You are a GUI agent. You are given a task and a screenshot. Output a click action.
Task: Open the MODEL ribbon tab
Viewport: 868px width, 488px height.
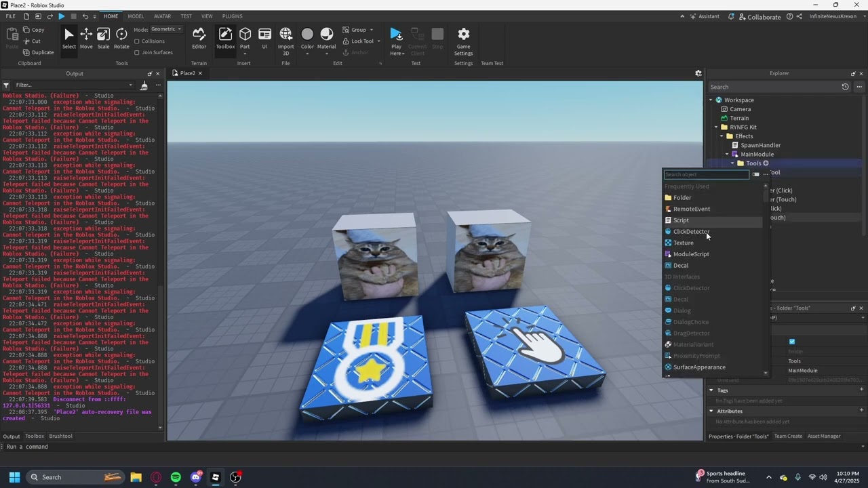tap(136, 16)
